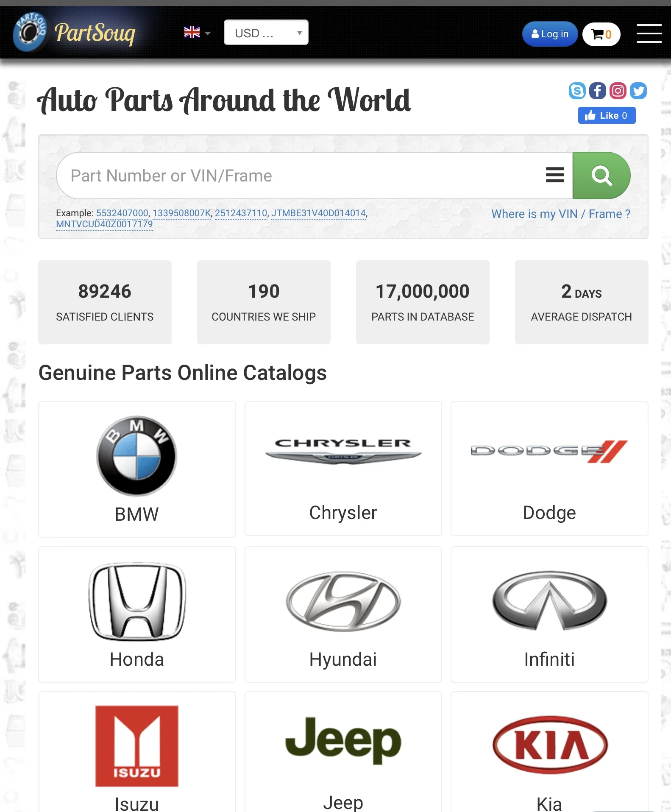671x812 pixels.
Task: Click the Hyundai text label
Action: [343, 660]
